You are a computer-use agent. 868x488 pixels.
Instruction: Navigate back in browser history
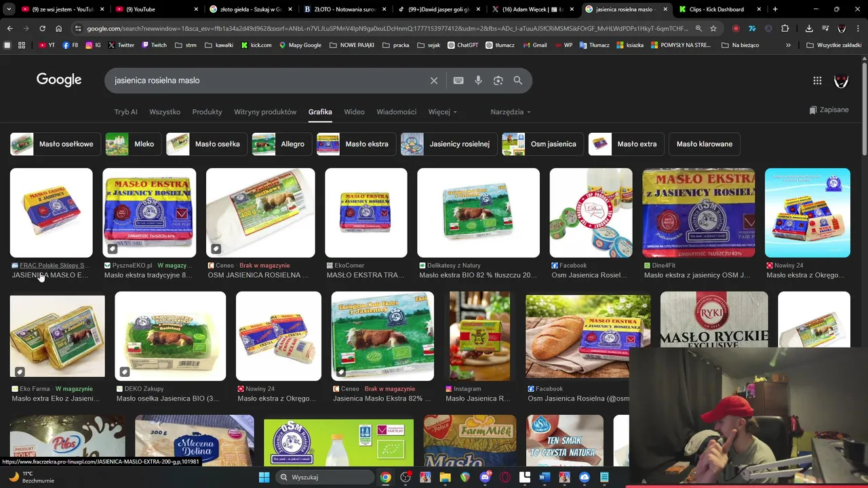tap(9, 28)
